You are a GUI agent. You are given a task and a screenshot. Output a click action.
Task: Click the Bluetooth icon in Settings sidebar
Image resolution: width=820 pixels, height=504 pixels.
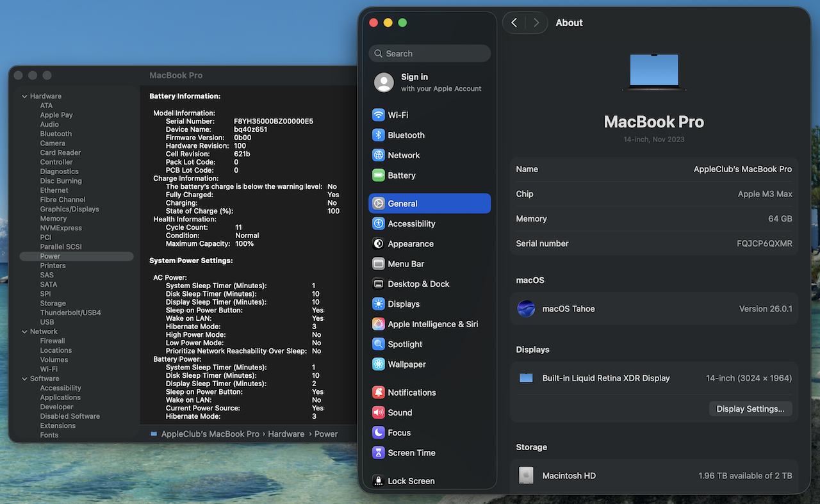(379, 135)
